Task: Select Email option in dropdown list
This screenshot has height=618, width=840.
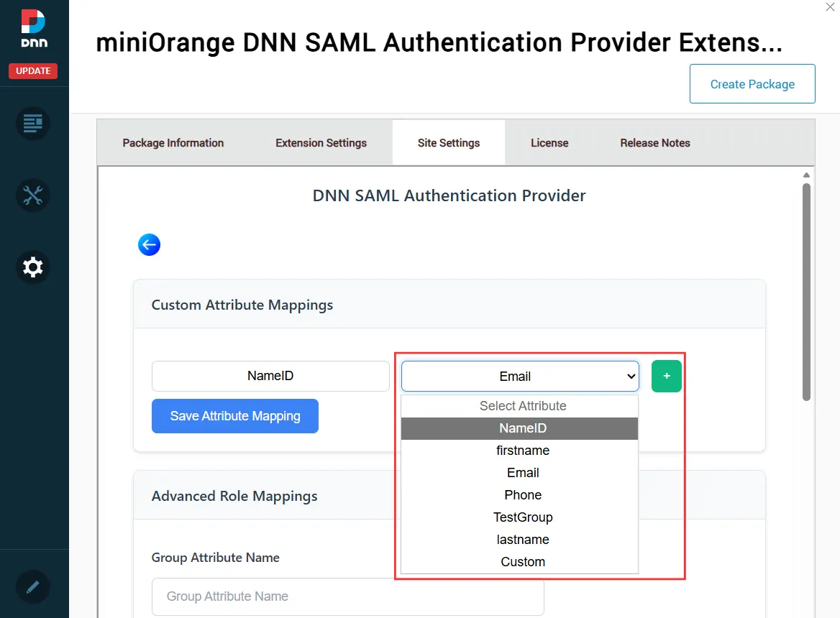Action: (x=520, y=473)
